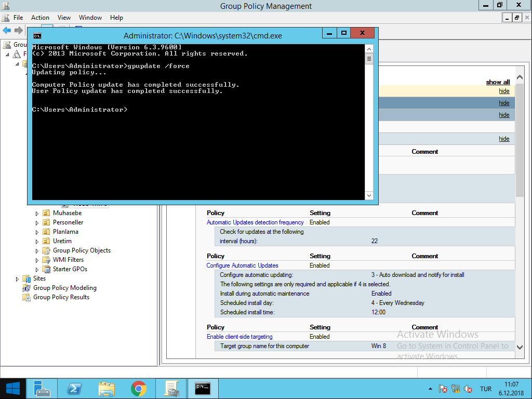Expand the WMI Filters node
The image size is (532, 399).
click(37, 260)
